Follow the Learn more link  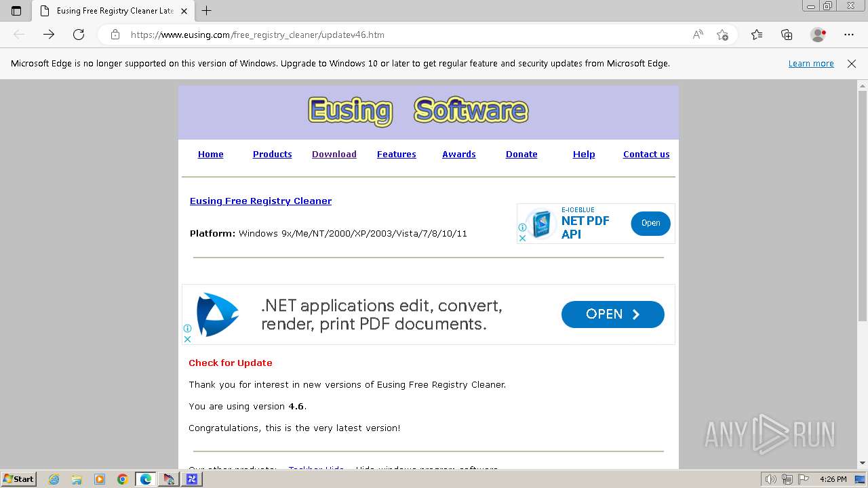click(x=811, y=64)
